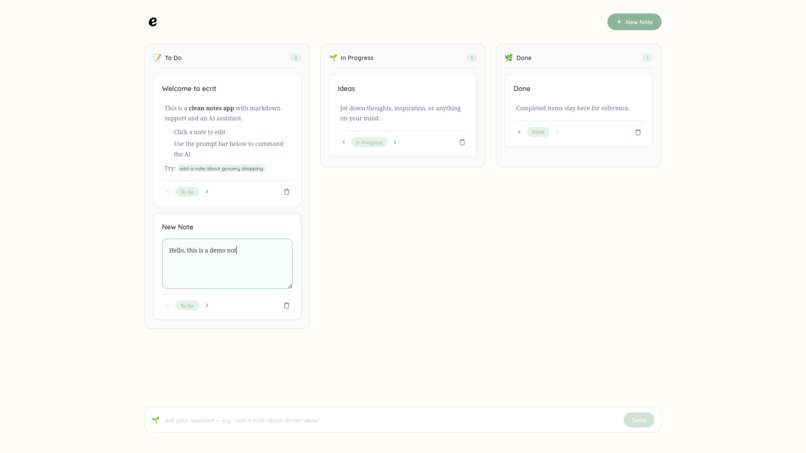Click the New Note card title
806x453 pixels.
[x=178, y=227]
